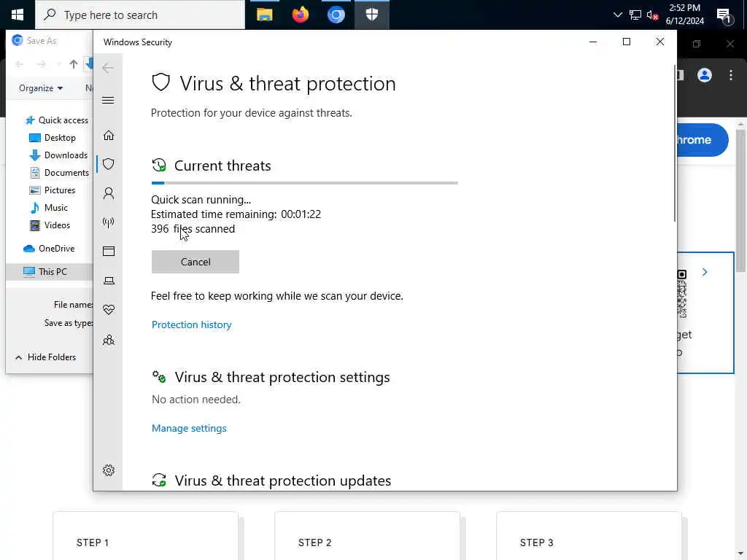Go back using Windows Security back arrow
The width and height of the screenshot is (747, 560).
pos(108,68)
